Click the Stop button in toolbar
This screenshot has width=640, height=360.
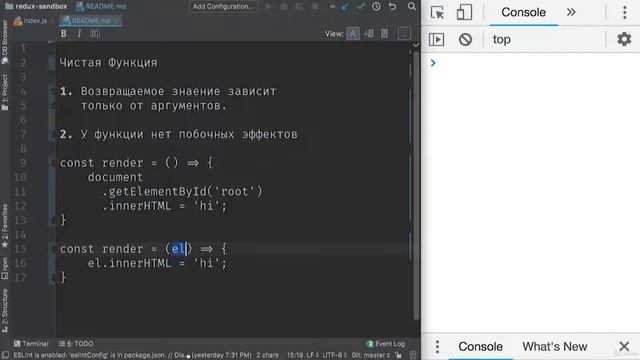click(x=315, y=7)
